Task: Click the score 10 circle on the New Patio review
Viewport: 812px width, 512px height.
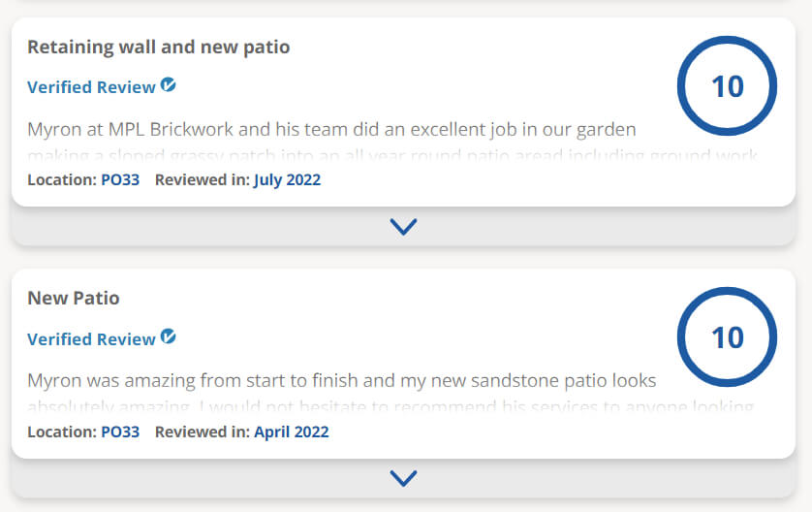Action: [727, 337]
